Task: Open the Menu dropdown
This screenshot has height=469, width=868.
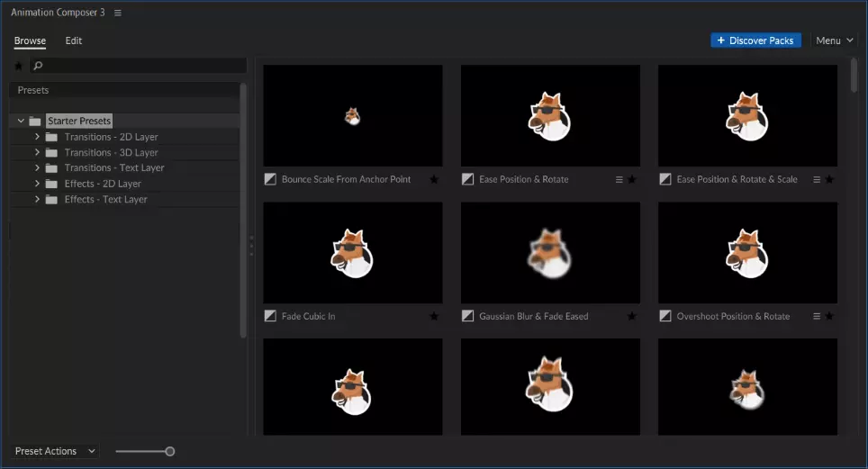Action: pyautogui.click(x=834, y=41)
